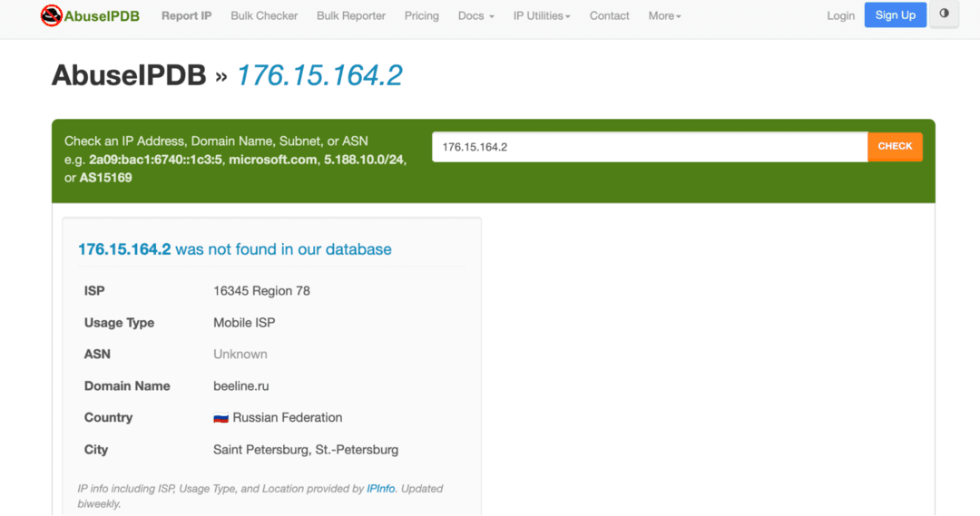Go to Bulk Checker
Image resolution: width=980 pixels, height=516 pixels.
click(264, 15)
